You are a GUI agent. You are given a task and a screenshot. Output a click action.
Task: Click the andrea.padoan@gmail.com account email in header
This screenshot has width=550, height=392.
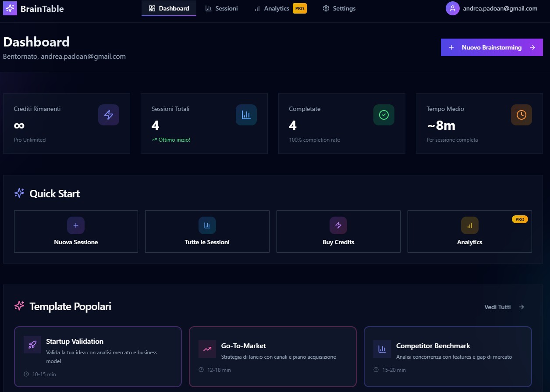pos(500,8)
